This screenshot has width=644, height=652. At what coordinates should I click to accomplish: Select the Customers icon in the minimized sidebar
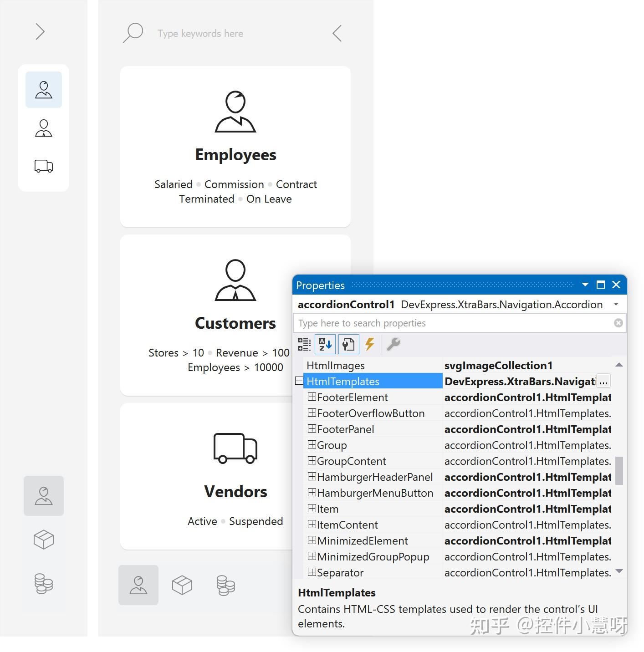tap(43, 128)
